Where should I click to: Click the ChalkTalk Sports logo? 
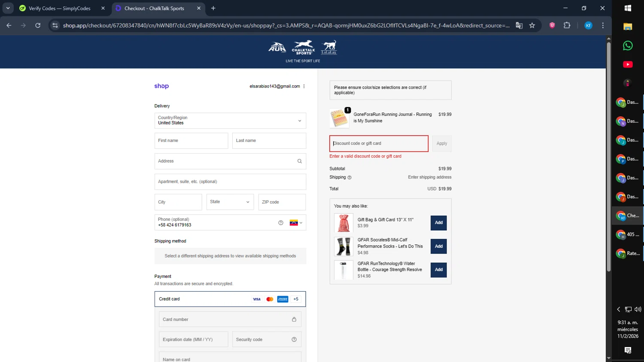tap(304, 47)
